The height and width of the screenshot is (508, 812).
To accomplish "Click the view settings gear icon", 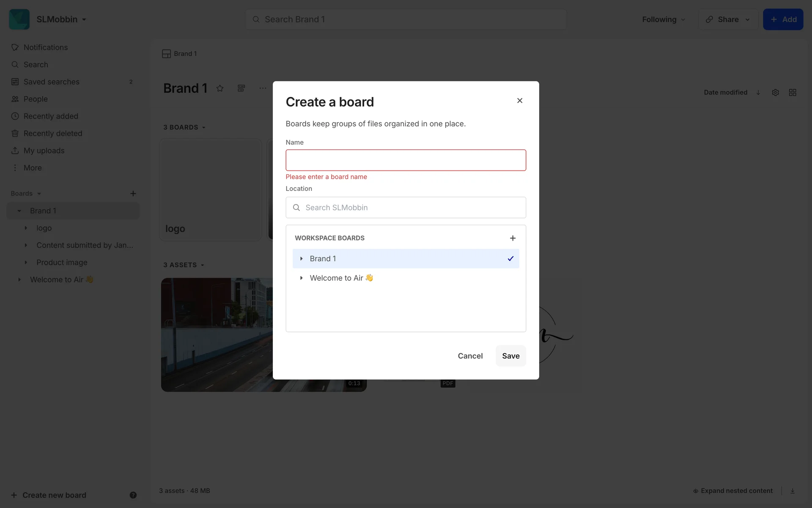I will [x=775, y=92].
